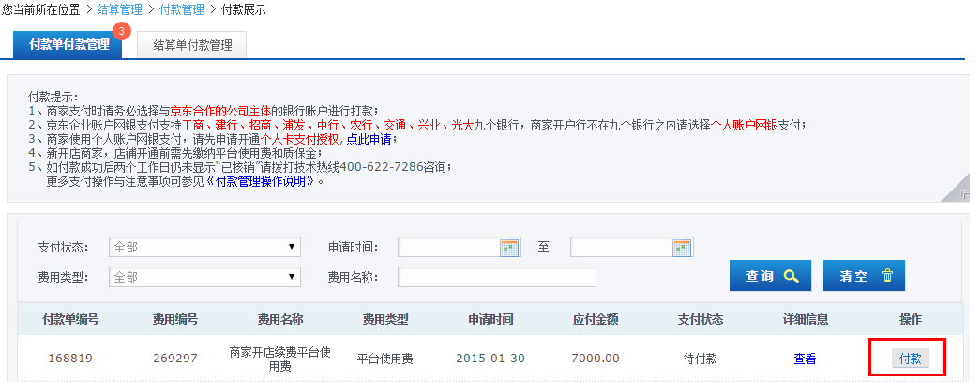Click the 点此申请 link
The width and height of the screenshot is (980, 382).
click(x=371, y=139)
